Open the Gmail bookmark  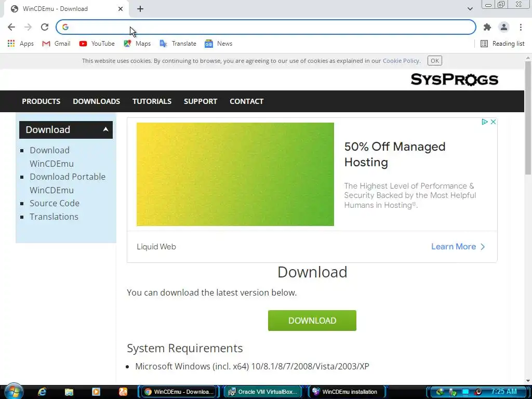click(x=56, y=44)
